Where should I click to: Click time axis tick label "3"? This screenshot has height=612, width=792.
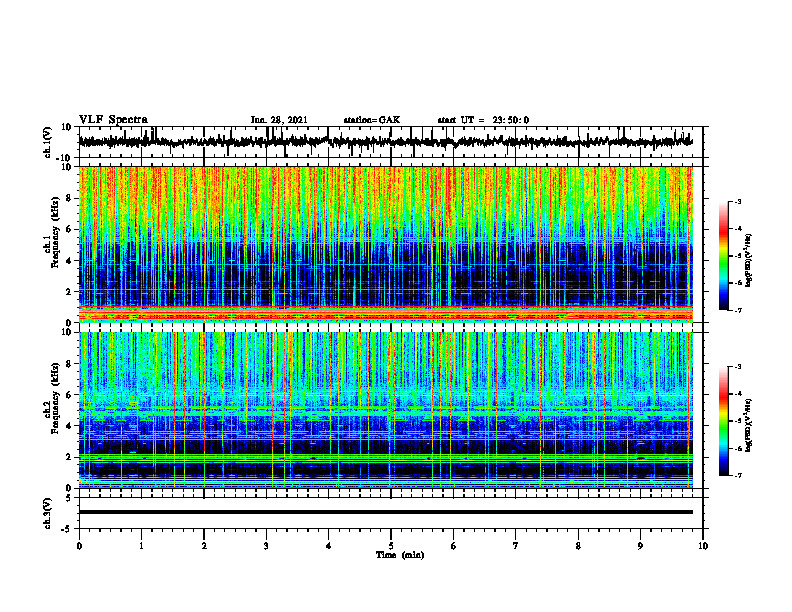[266, 546]
